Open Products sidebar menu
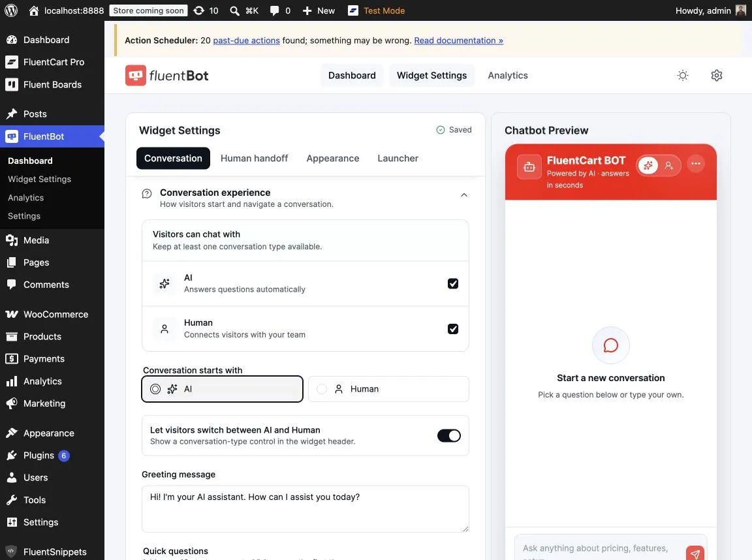 tap(42, 336)
